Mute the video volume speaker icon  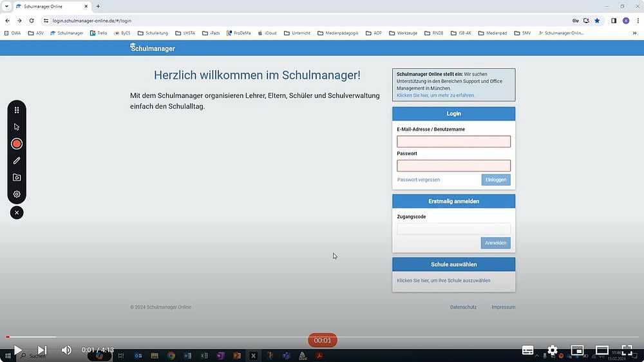click(x=66, y=350)
